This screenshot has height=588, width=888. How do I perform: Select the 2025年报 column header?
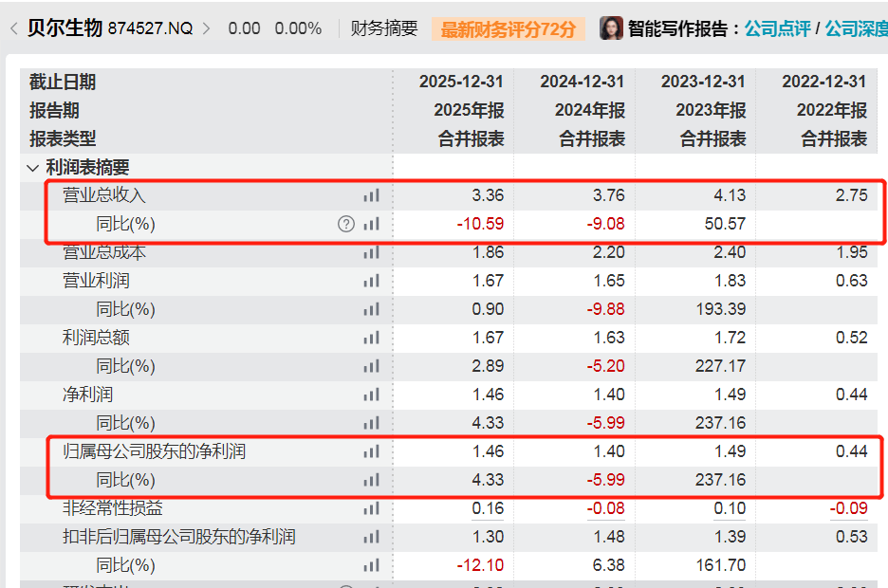pyautogui.click(x=469, y=110)
